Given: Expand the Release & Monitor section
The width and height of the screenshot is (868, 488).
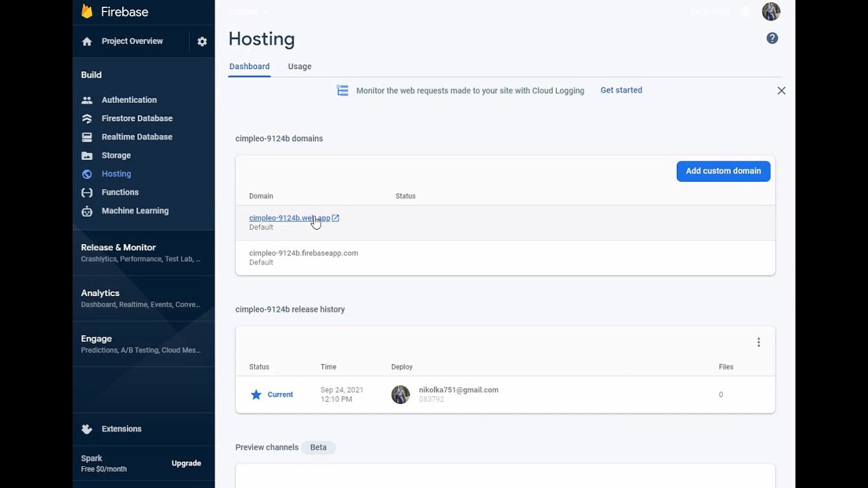Looking at the screenshot, I should click(x=144, y=253).
